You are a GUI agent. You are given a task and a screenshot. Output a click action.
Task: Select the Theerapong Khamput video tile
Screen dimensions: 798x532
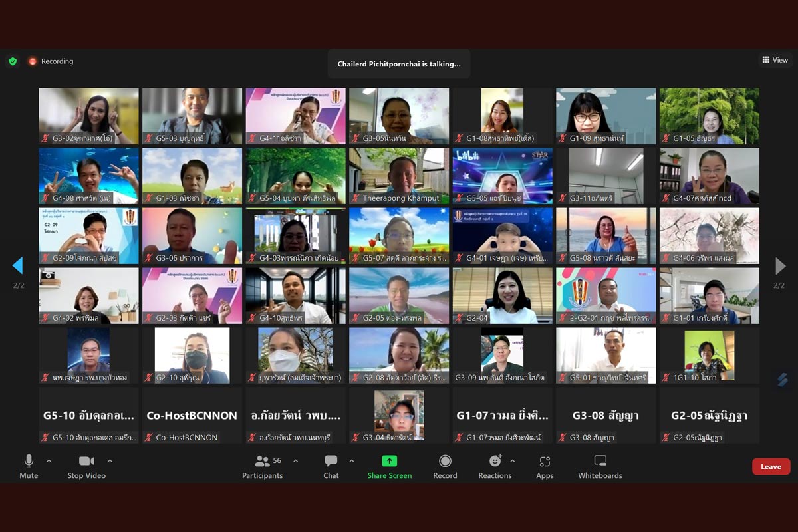[399, 176]
